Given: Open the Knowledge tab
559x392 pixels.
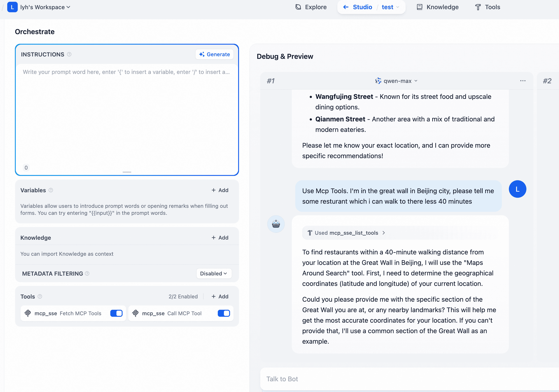Looking at the screenshot, I should [438, 7].
